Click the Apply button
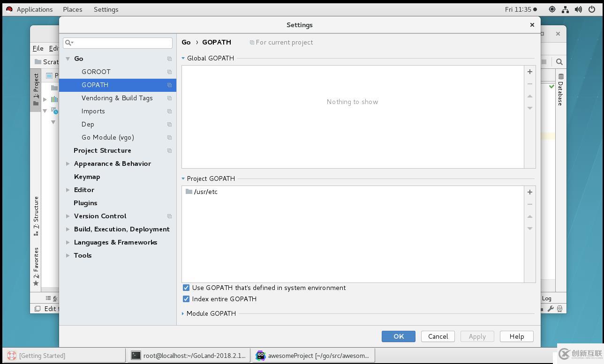 tap(477, 336)
